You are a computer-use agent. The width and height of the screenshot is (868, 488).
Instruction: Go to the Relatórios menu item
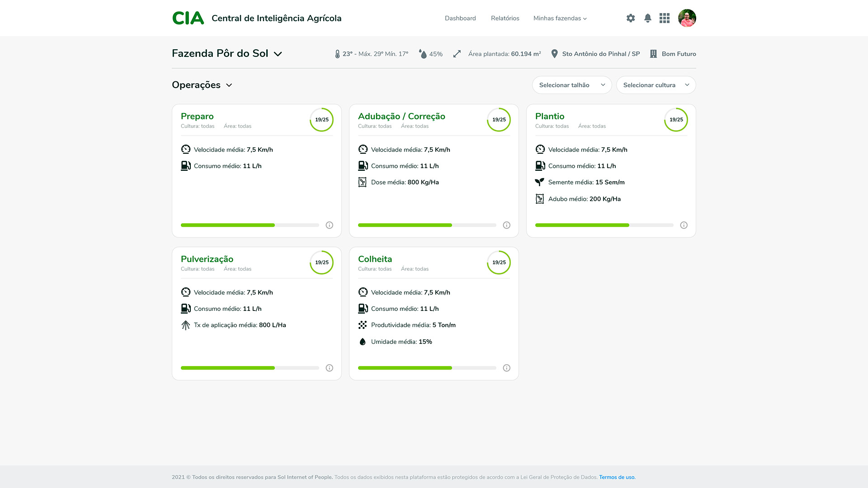point(505,18)
